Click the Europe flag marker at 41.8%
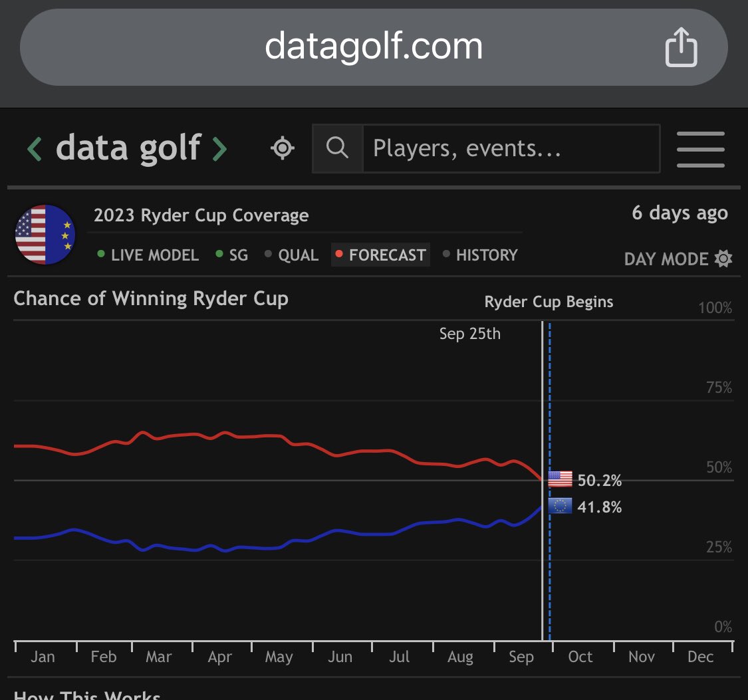748x700 pixels. click(560, 506)
